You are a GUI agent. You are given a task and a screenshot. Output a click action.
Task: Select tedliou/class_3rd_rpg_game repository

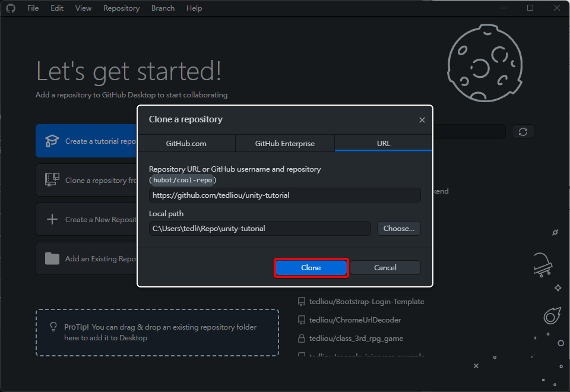click(x=356, y=339)
